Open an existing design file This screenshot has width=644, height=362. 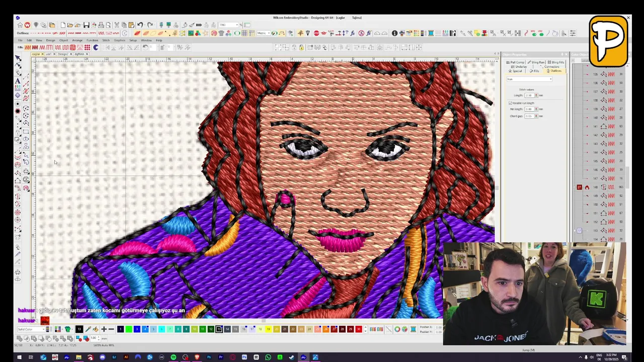coord(70,25)
